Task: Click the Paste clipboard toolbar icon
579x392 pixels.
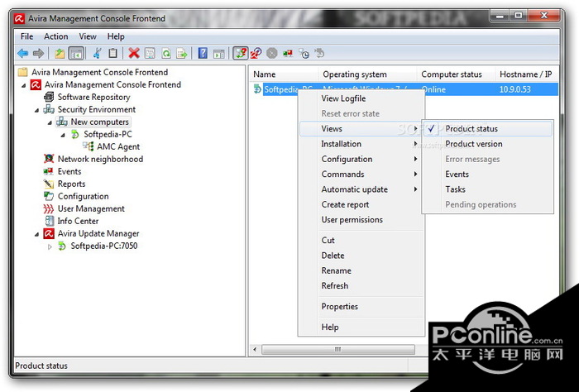Action: tap(113, 53)
